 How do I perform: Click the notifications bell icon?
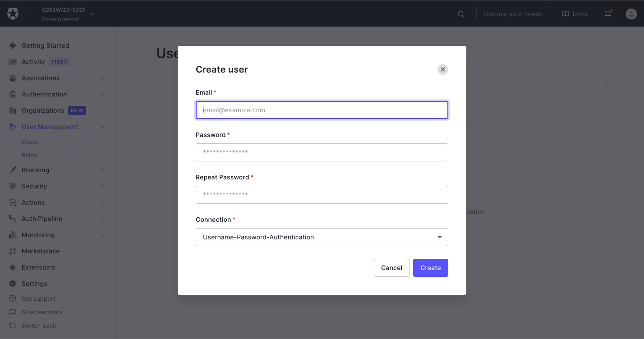[x=607, y=14]
